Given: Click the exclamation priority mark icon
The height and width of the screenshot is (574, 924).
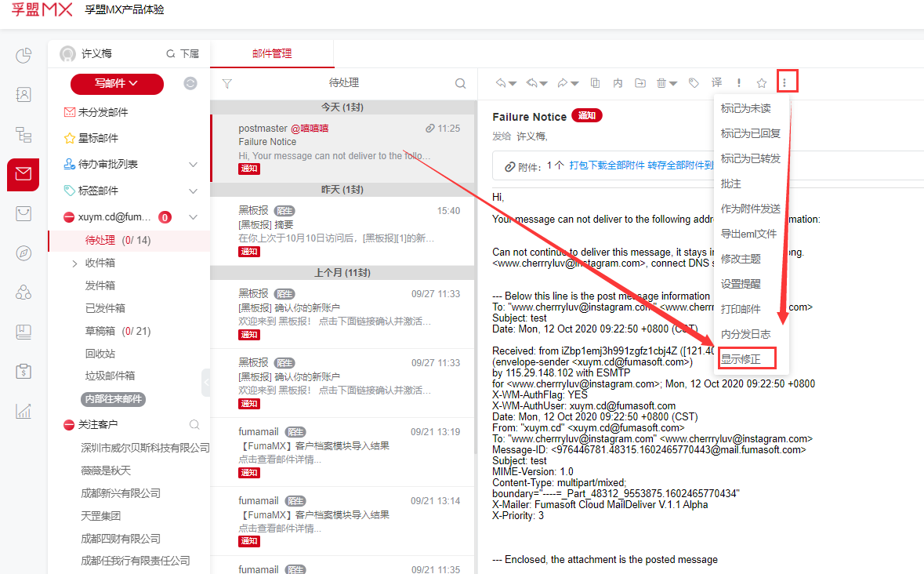Looking at the screenshot, I should (738, 83).
